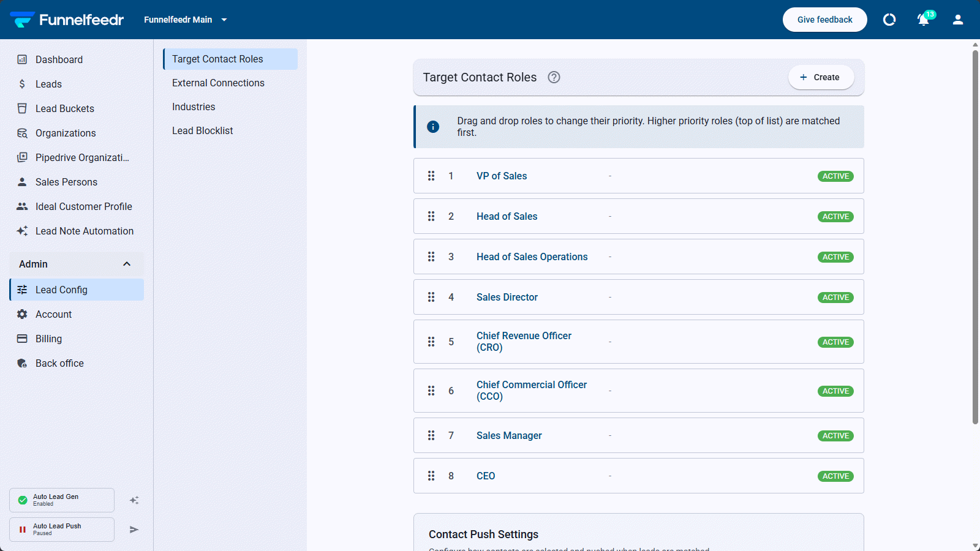Image resolution: width=980 pixels, height=551 pixels.
Task: Open Chief Commercial Officer (CCO) role
Action: (532, 391)
